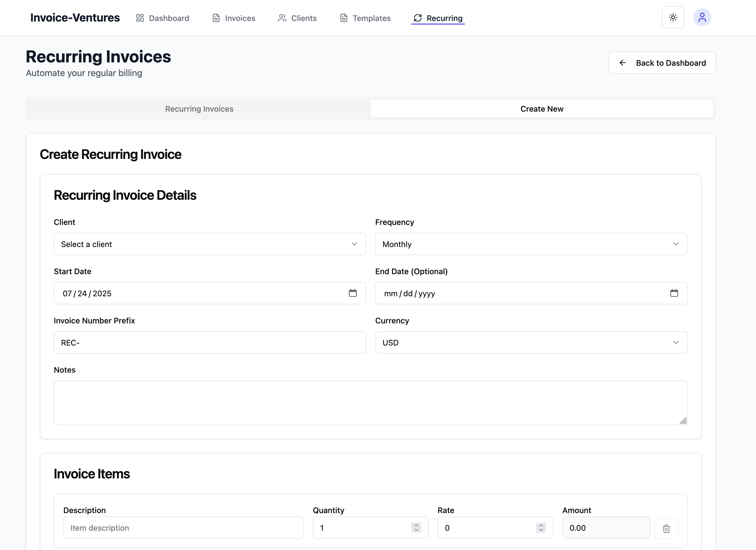The height and width of the screenshot is (550, 756).
Task: Click the Rate stepper arrows
Action: (541, 528)
